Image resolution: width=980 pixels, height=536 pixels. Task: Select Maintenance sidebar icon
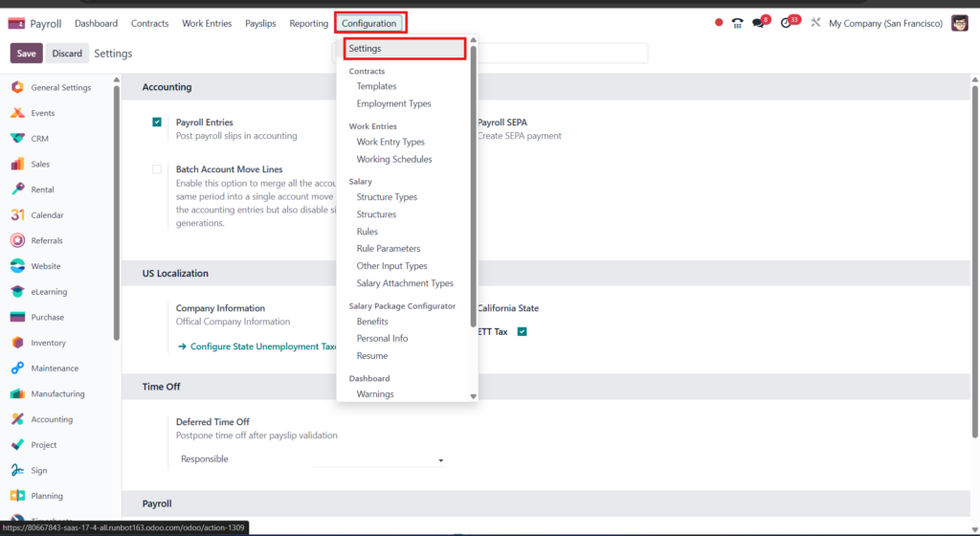click(x=17, y=368)
